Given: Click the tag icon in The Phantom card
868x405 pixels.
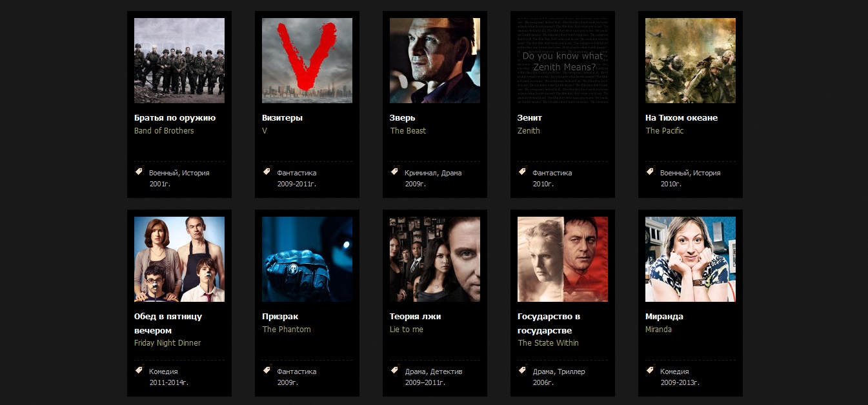Looking at the screenshot, I should (267, 370).
